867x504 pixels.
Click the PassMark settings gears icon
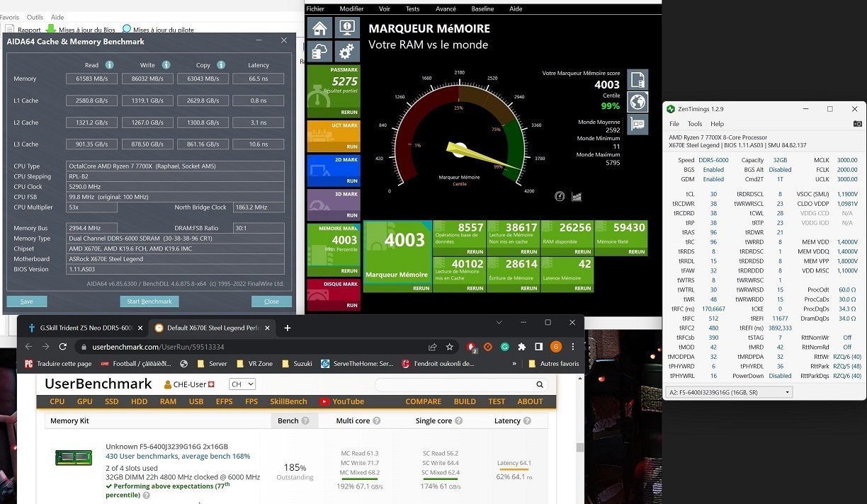pyautogui.click(x=346, y=52)
